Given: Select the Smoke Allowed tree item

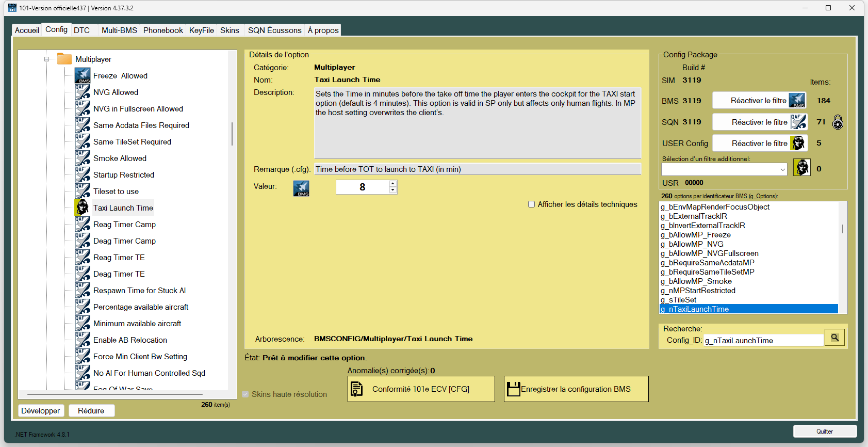Looking at the screenshot, I should pos(120,158).
